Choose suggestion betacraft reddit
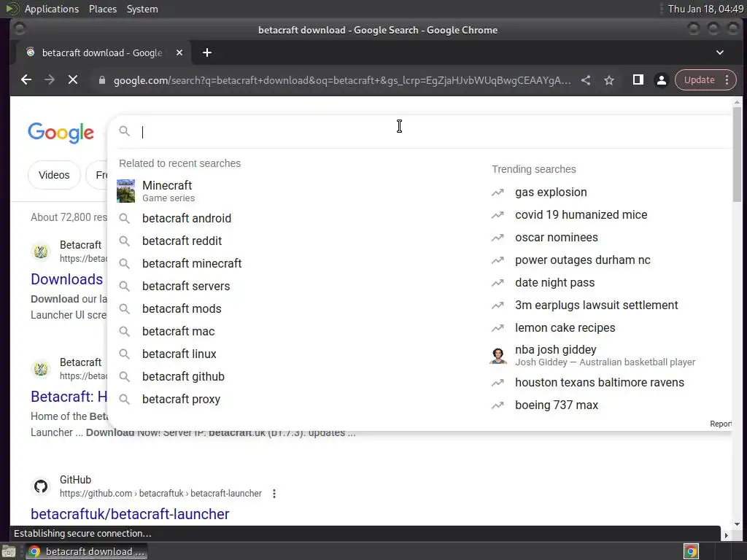 [182, 241]
